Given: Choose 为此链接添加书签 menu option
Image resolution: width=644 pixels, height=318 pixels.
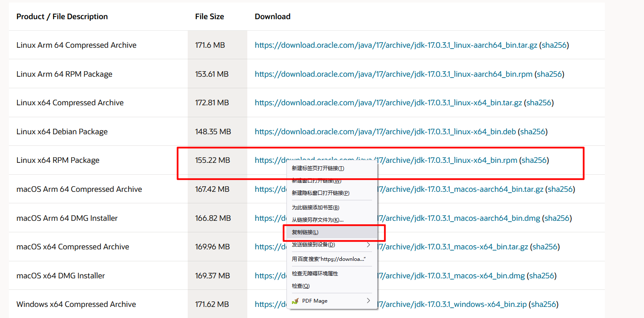Looking at the screenshot, I should coord(315,208).
